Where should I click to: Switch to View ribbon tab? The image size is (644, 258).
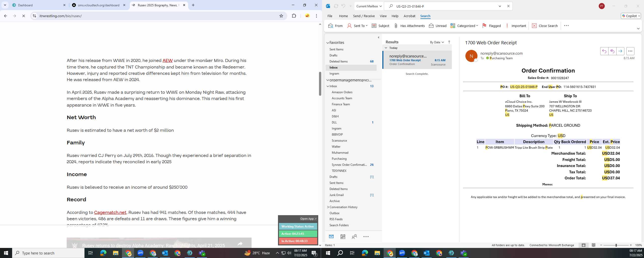click(383, 16)
